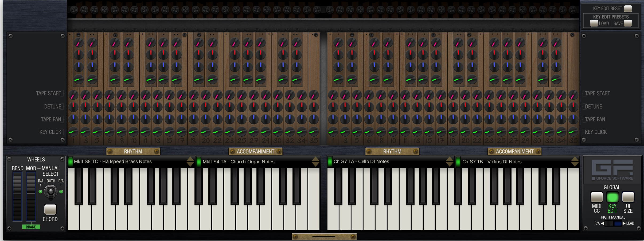Toggle the green Key Edit button
The width and height of the screenshot is (644, 241).
tap(612, 197)
